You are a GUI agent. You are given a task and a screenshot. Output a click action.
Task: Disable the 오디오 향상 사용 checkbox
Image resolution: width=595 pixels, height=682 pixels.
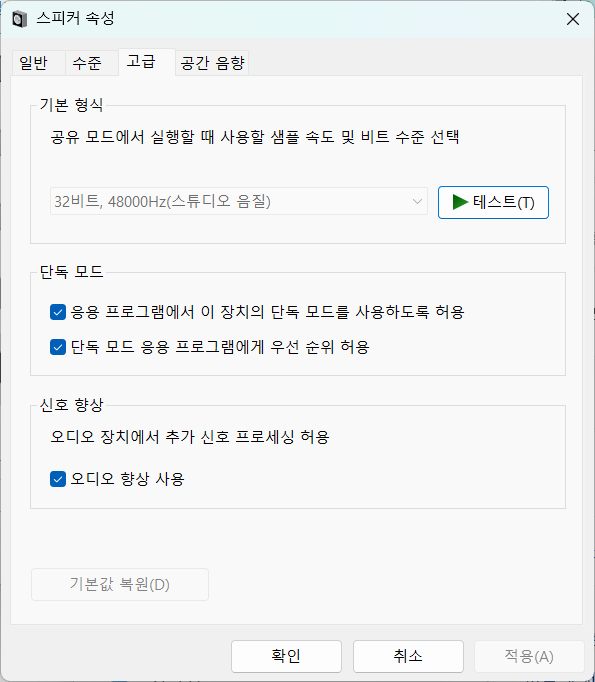click(58, 479)
